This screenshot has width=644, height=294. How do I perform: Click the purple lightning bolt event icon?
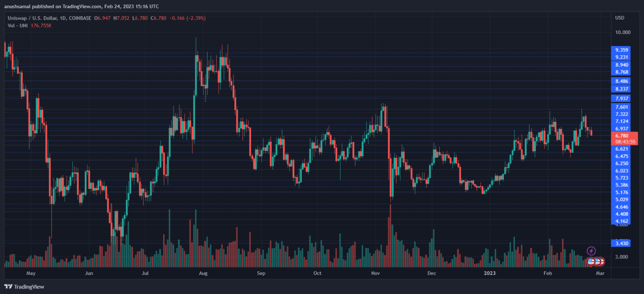tap(591, 251)
